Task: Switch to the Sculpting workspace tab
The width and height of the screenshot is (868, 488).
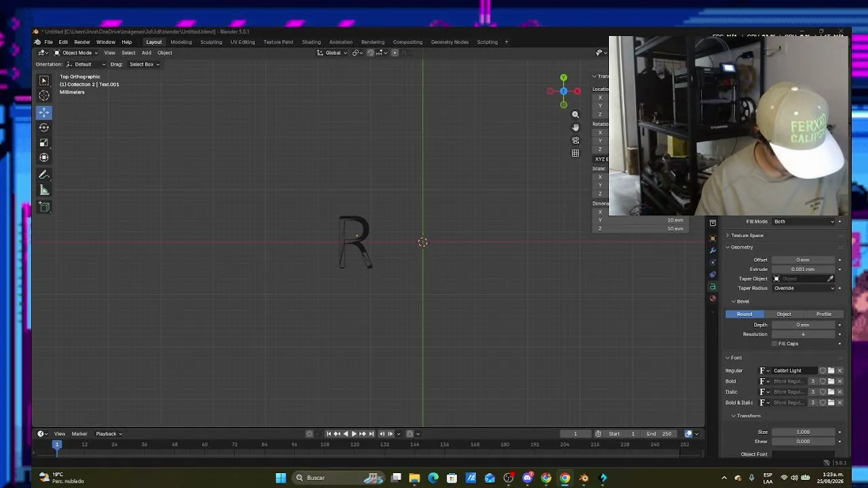Action: pos(211,42)
